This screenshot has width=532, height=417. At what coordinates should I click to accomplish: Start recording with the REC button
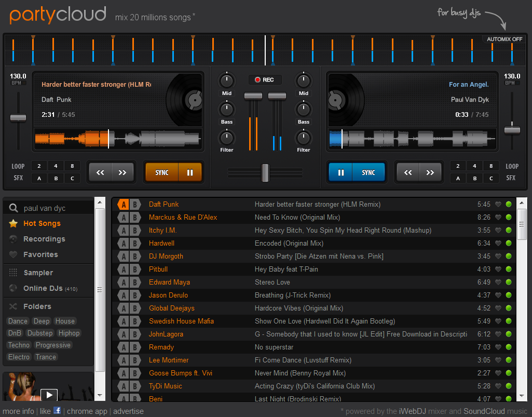[x=265, y=80]
